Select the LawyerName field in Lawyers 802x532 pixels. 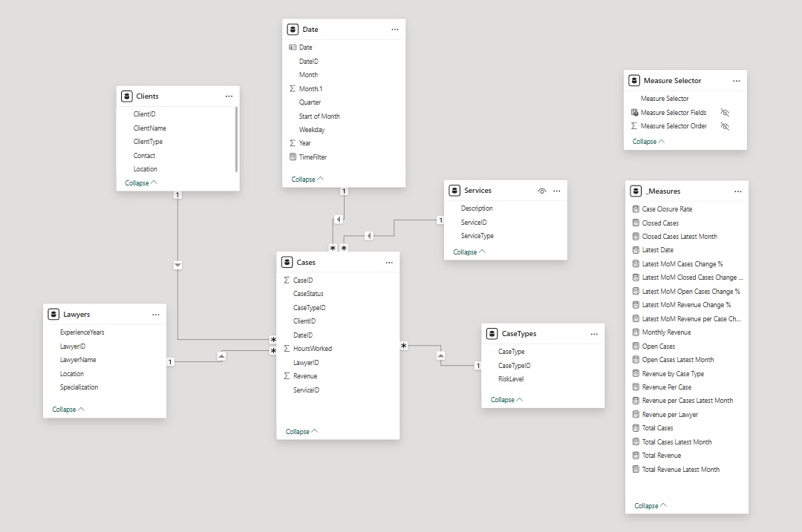[78, 360]
